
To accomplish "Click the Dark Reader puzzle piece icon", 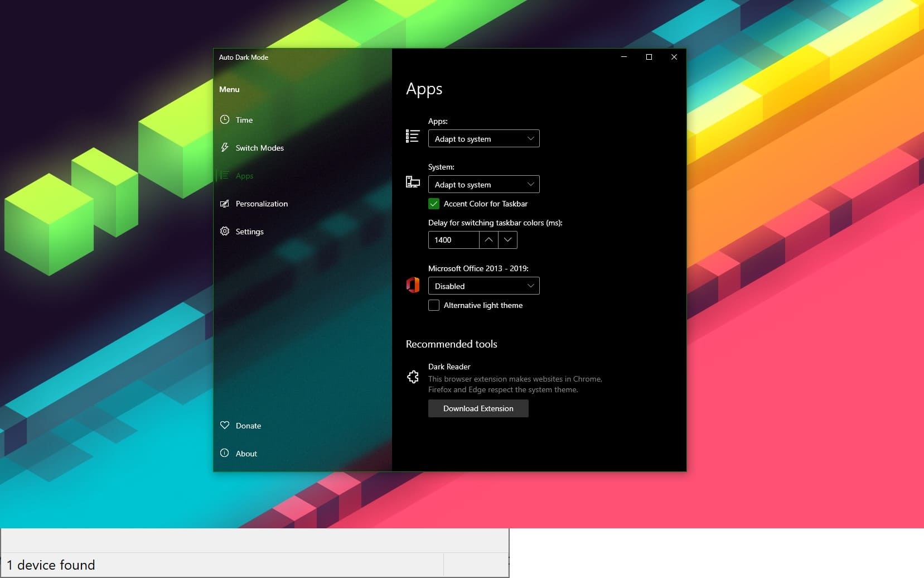I will click(413, 377).
